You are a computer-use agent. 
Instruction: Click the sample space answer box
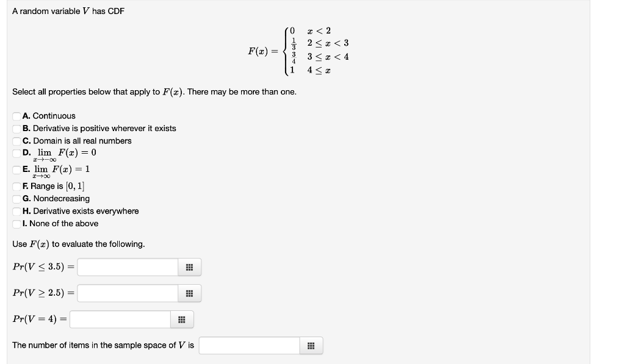pyautogui.click(x=250, y=345)
